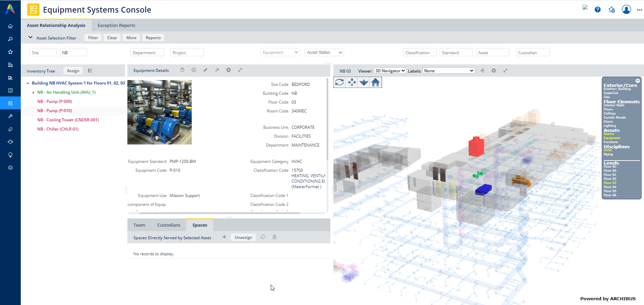Screen dimensions: 644x305
Task: Click the pencil edit icon in Equipment Details
Action: 205,70
